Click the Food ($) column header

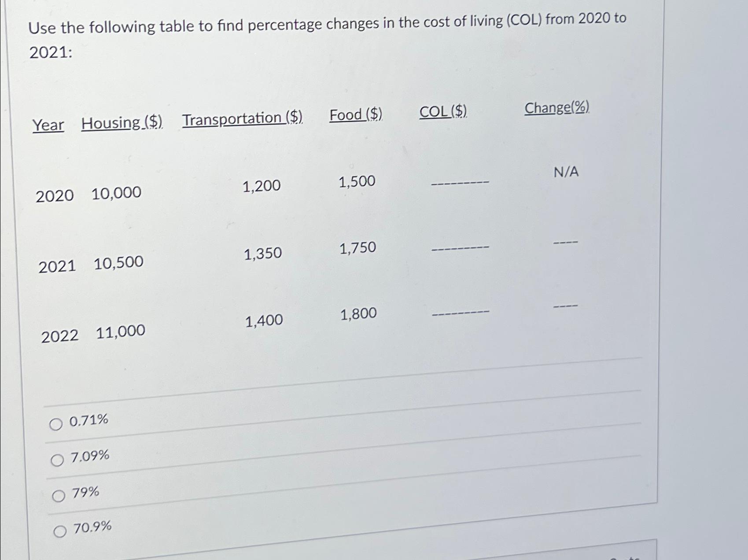click(354, 116)
